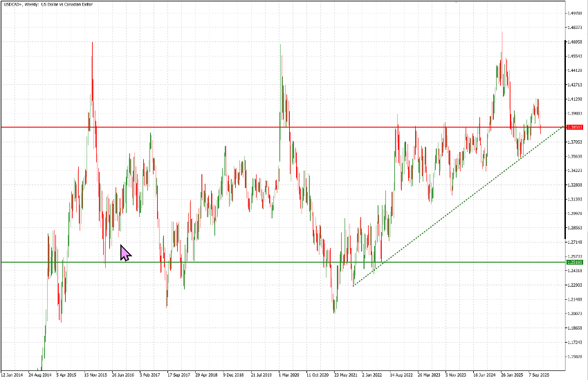Screen dimensions: 588x380
Task: Select the red horizontal resistance line
Action: tap(208, 127)
